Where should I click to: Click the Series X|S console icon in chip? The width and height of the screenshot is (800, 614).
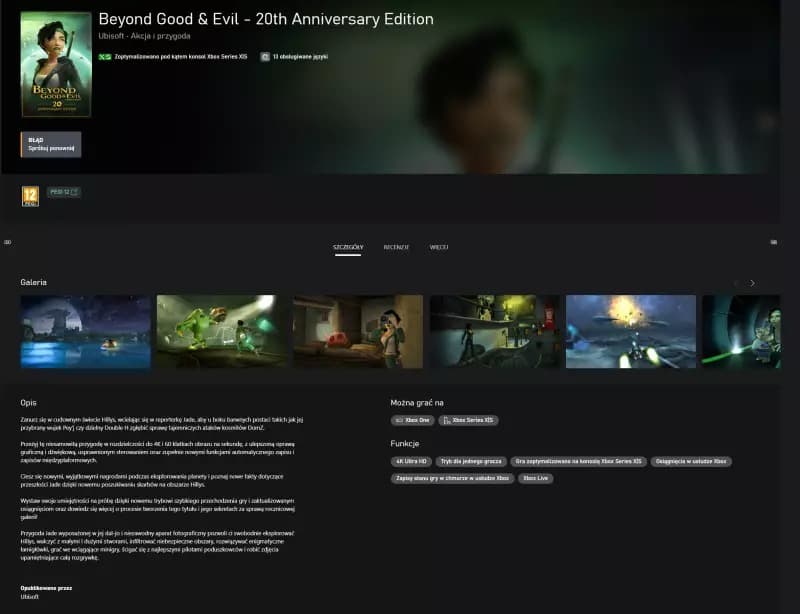pos(446,420)
